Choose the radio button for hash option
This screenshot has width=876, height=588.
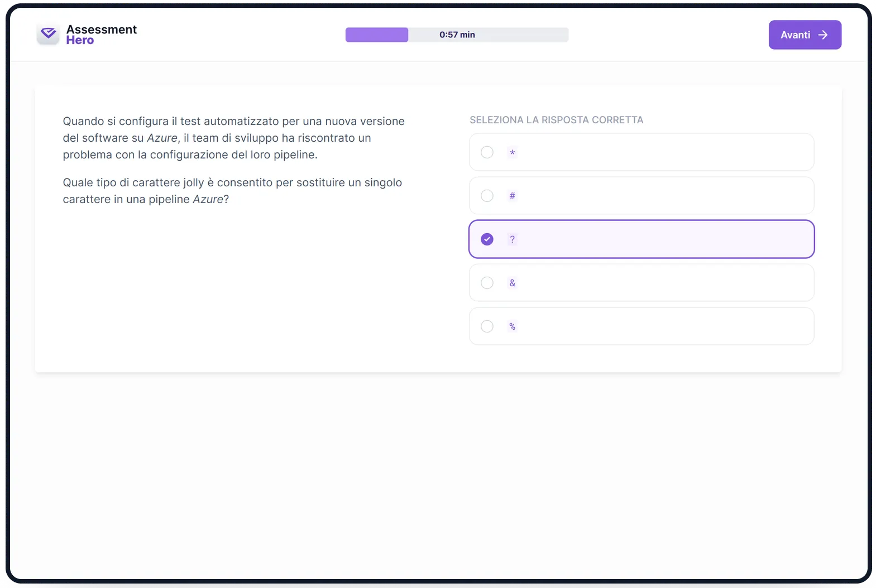pyautogui.click(x=487, y=196)
